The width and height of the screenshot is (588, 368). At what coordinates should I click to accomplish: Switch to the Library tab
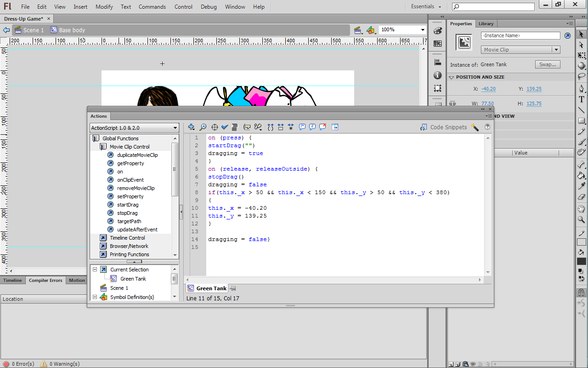(x=486, y=24)
